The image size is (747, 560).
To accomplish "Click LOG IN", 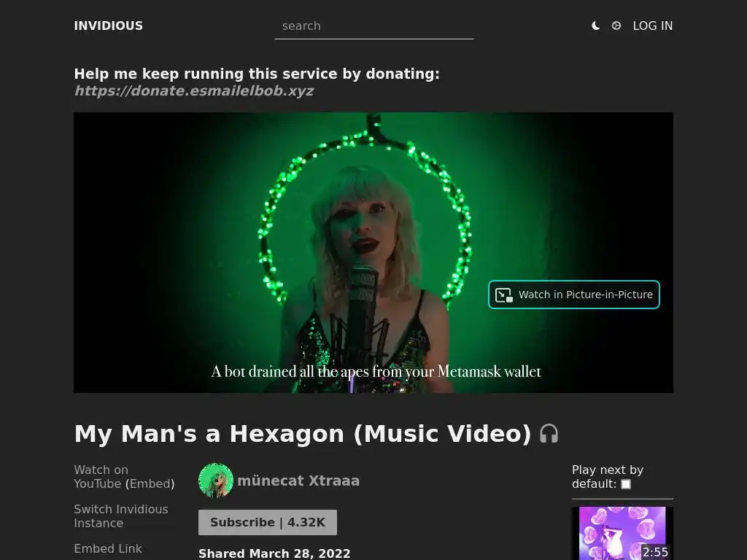I will coord(653,26).
